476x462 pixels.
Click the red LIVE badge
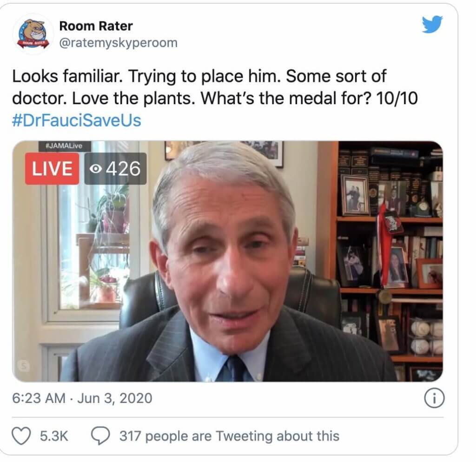pyautogui.click(x=52, y=168)
